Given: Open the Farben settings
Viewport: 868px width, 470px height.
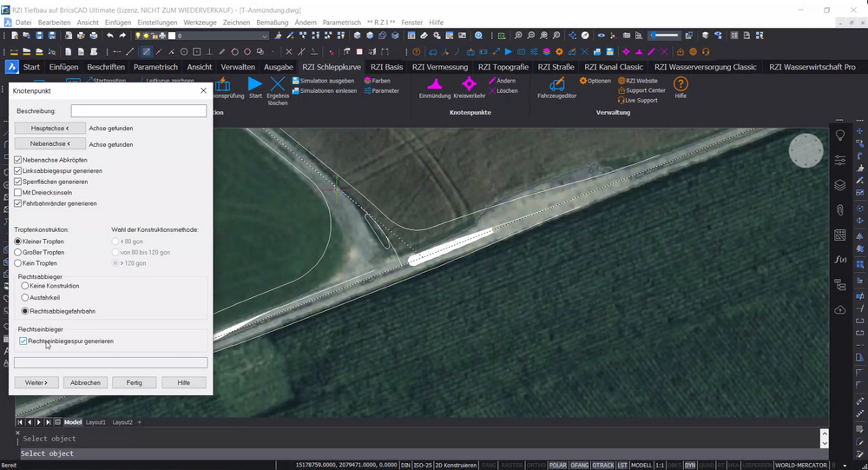Looking at the screenshot, I should click(x=377, y=81).
